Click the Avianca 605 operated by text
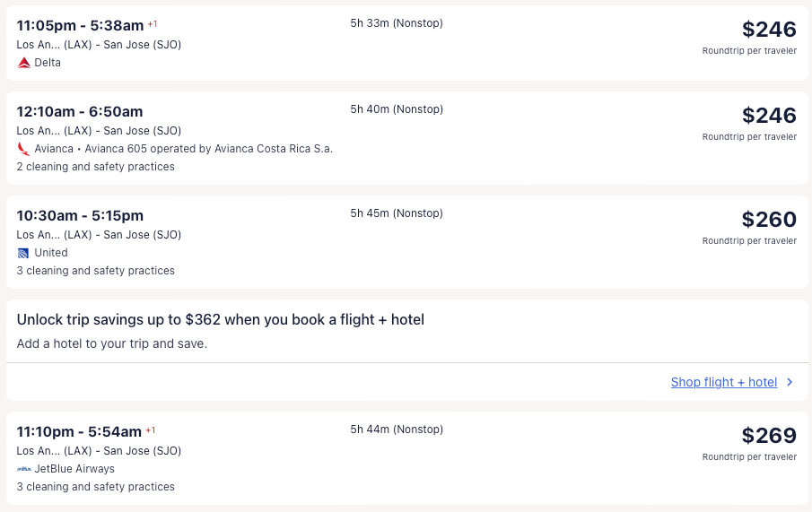The image size is (812, 512). [208, 149]
